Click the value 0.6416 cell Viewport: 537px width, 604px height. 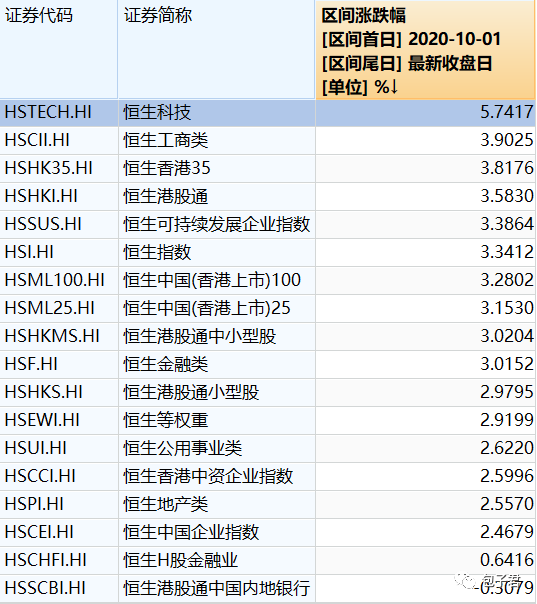pyautogui.click(x=425, y=560)
